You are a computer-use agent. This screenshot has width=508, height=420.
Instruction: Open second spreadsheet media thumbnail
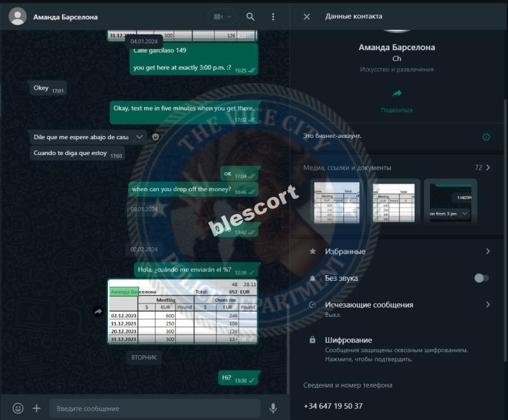coord(394,202)
